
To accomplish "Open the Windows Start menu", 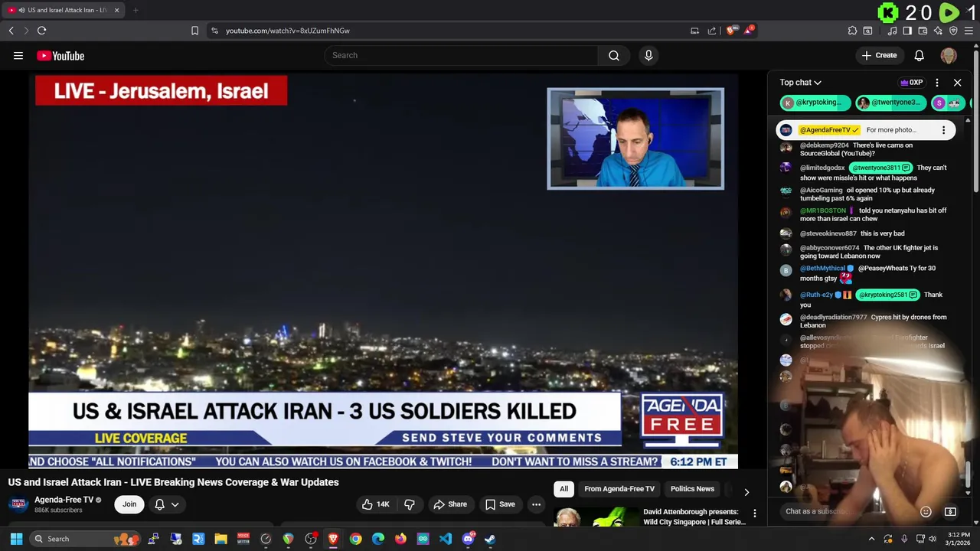I will tap(16, 539).
